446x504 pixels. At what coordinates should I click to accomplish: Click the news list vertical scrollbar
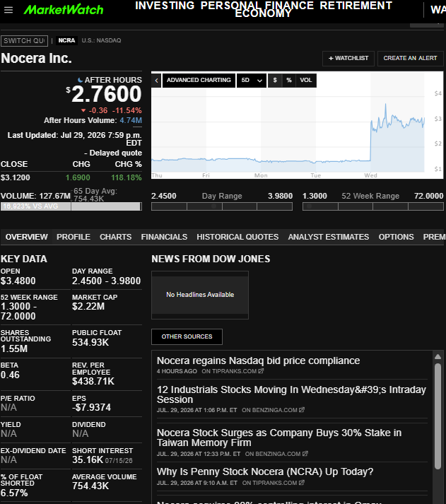pos(438,416)
